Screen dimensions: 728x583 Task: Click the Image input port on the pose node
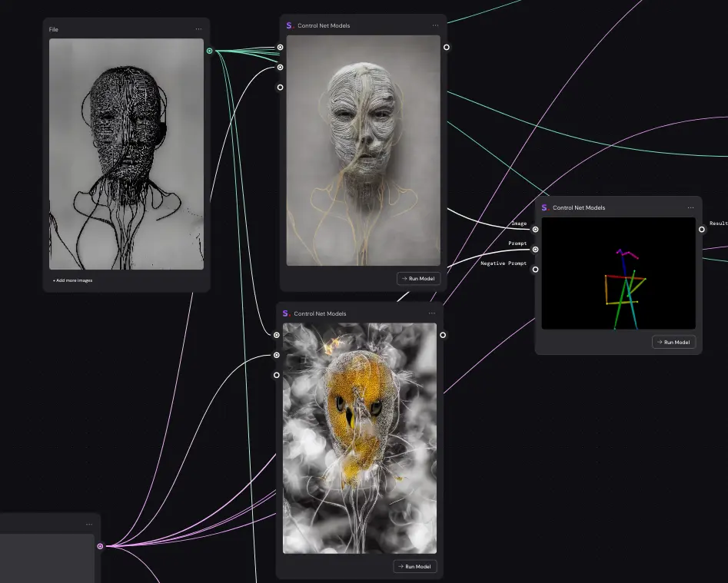pos(536,229)
